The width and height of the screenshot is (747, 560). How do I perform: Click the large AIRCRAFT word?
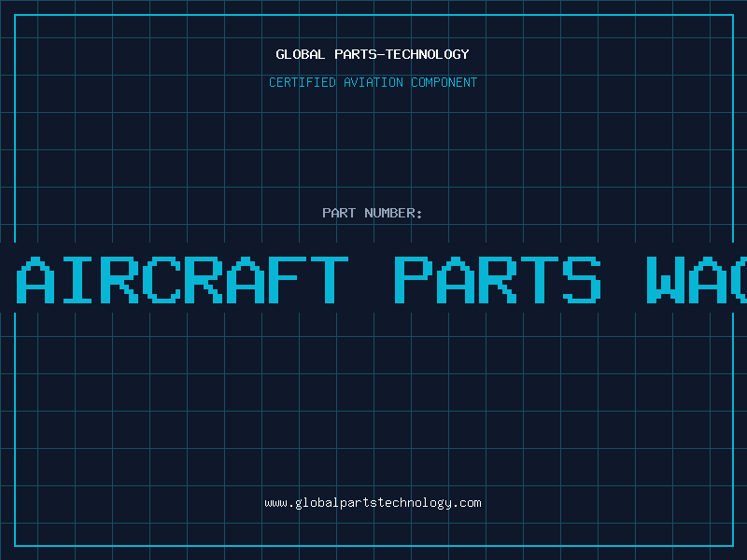coord(182,280)
